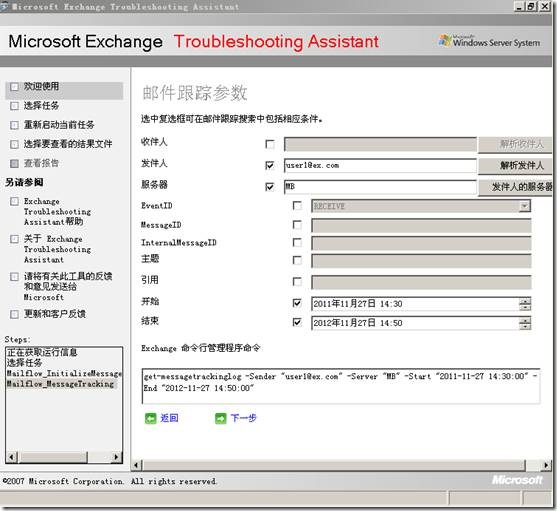Click the 下一步 next link
Image resolution: width=557 pixels, height=511 pixels.
click(243, 418)
